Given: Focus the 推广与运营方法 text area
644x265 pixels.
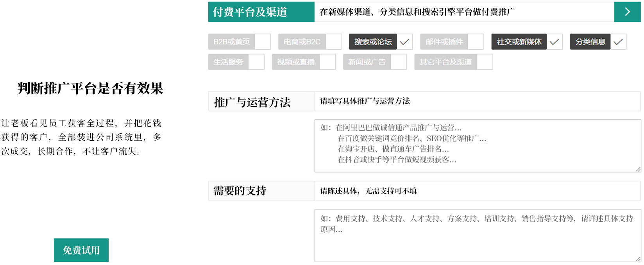Looking at the screenshot, I should pos(477,145).
